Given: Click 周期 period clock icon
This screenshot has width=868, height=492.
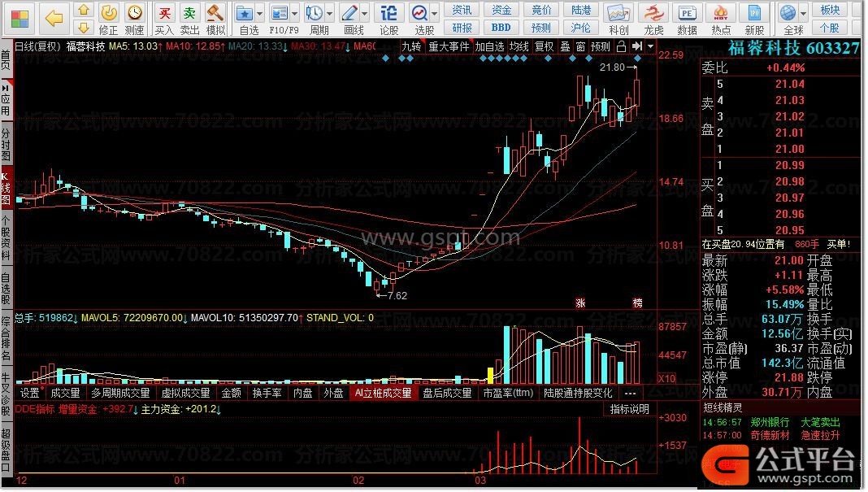Looking at the screenshot, I should 316,19.
